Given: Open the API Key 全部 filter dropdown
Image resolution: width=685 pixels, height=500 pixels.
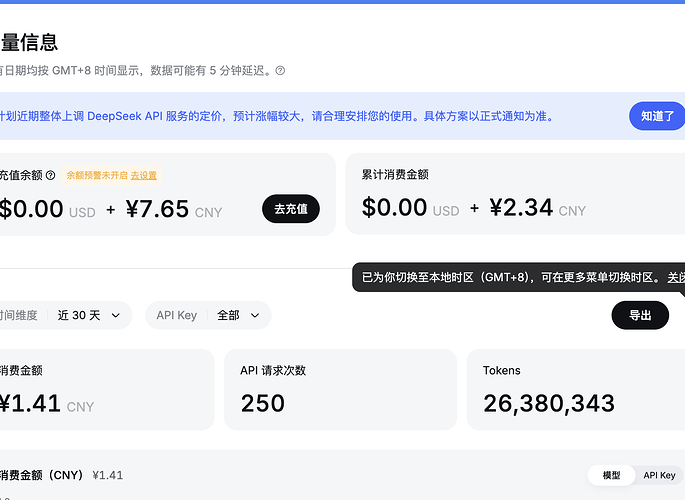Looking at the screenshot, I should coord(208,315).
